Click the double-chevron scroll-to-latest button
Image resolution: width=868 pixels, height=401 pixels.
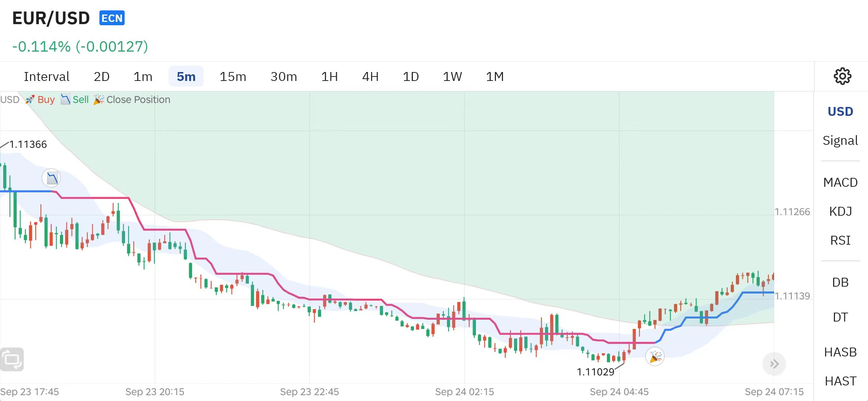click(x=774, y=364)
